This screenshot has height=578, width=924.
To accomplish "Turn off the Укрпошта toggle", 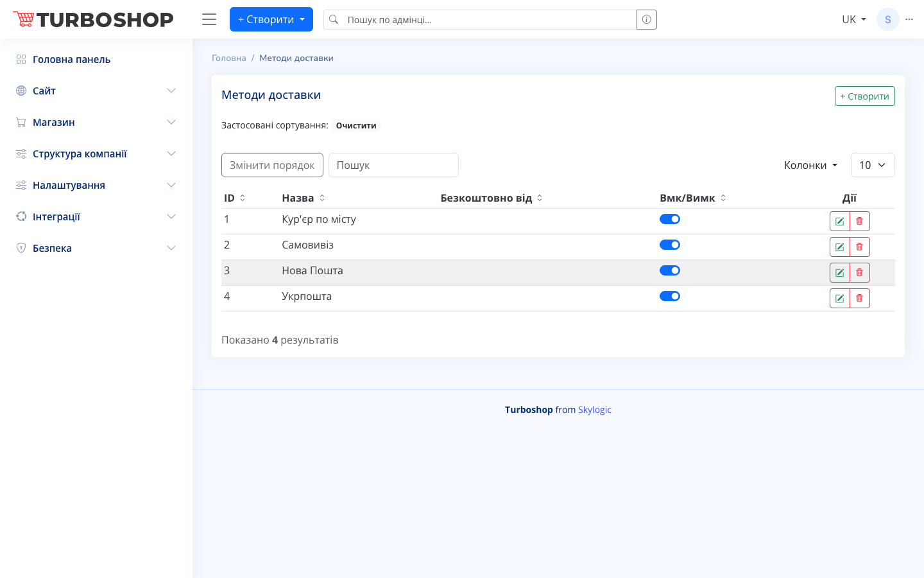I will point(670,296).
